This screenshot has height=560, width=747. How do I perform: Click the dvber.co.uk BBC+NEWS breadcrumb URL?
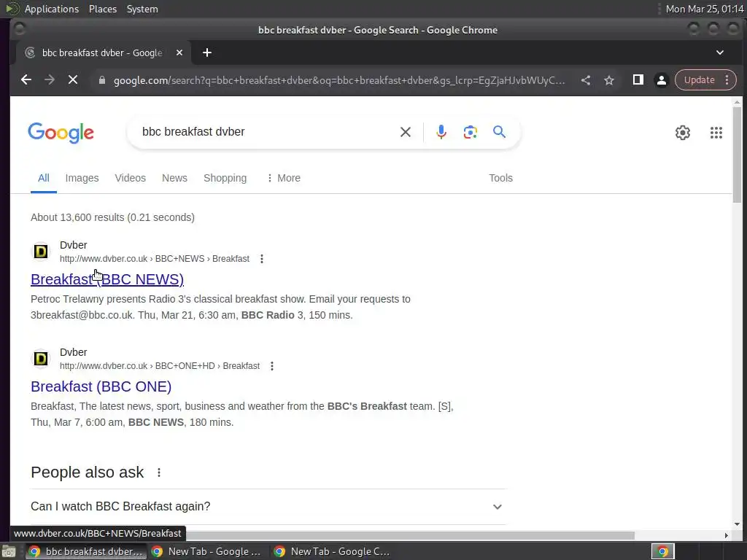[155, 259]
